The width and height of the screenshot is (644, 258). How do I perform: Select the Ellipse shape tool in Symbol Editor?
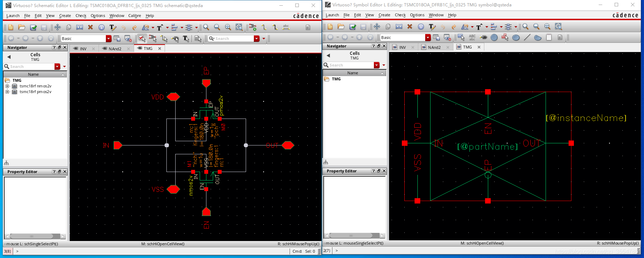tap(516, 37)
